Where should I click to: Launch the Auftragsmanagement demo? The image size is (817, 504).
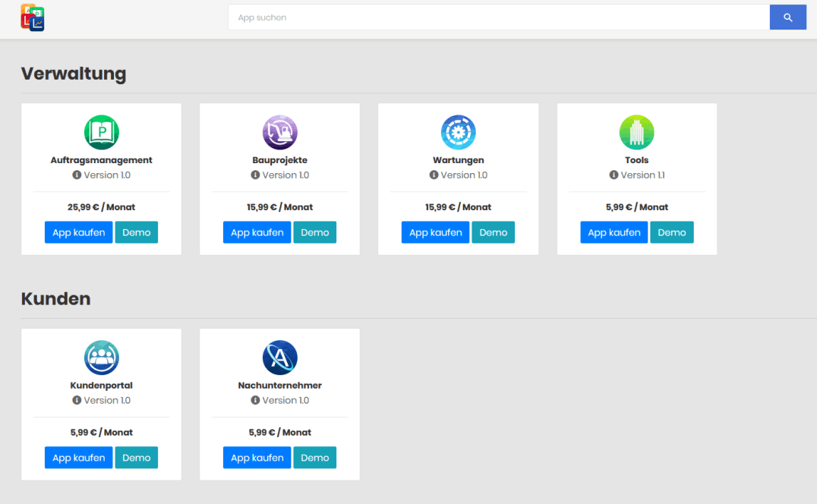(137, 232)
